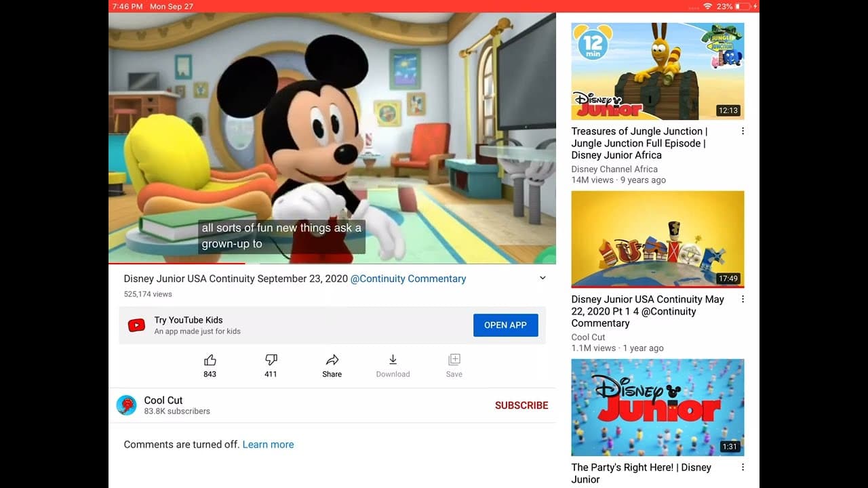The width and height of the screenshot is (868, 488).
Task: Tap The Party's Right Here title text
Action: click(x=642, y=473)
